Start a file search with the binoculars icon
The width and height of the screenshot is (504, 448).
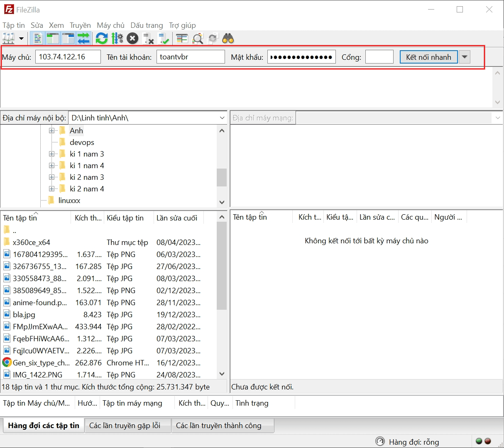(228, 38)
